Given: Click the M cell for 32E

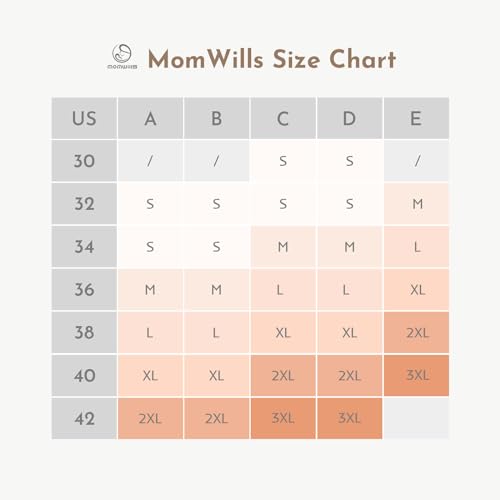Looking at the screenshot, I should point(416,203).
